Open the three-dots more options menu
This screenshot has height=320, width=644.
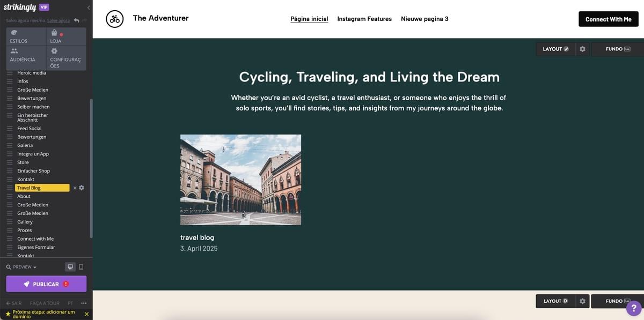[84, 303]
